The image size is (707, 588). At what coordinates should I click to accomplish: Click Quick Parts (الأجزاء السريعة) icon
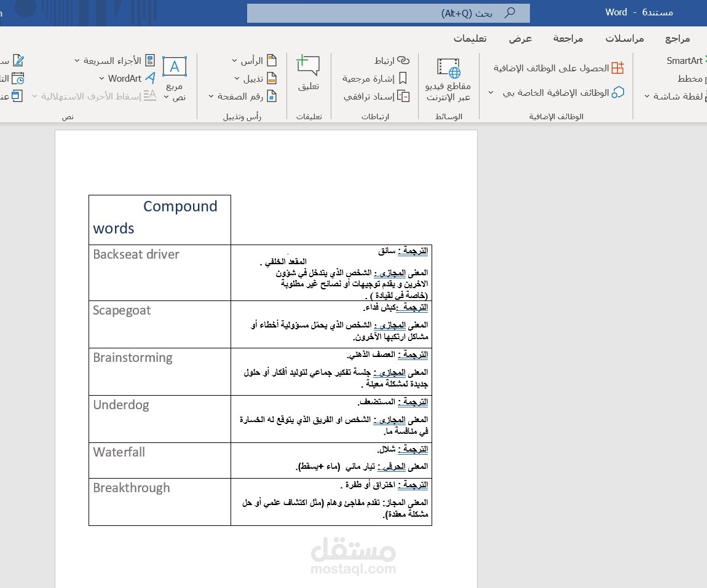(x=149, y=60)
